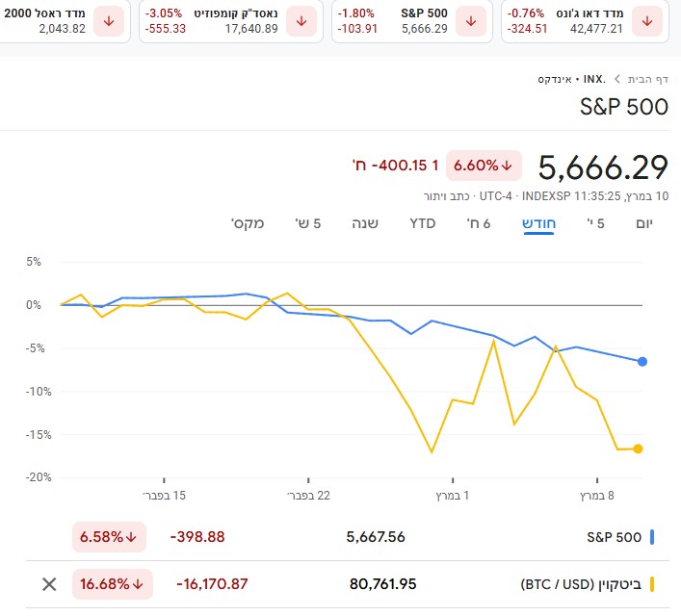Click the 6.58% badge in the S&P 500 row

(x=109, y=537)
